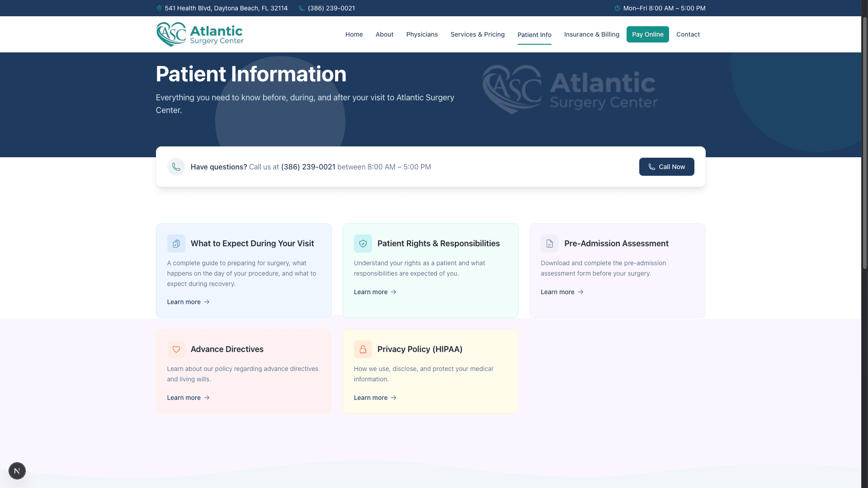Screen dimensions: 868x488
Task: Navigate to the Services & Pricing page
Action: click(x=477, y=34)
